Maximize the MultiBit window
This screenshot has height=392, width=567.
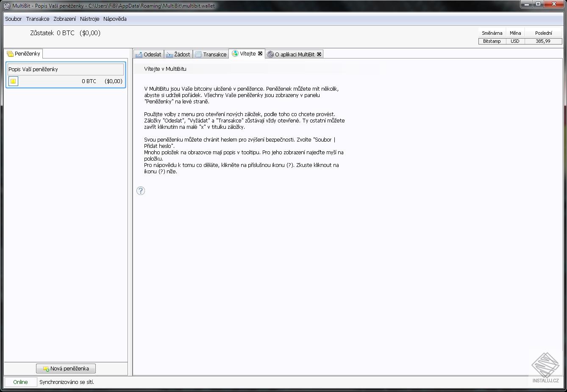coord(538,5)
